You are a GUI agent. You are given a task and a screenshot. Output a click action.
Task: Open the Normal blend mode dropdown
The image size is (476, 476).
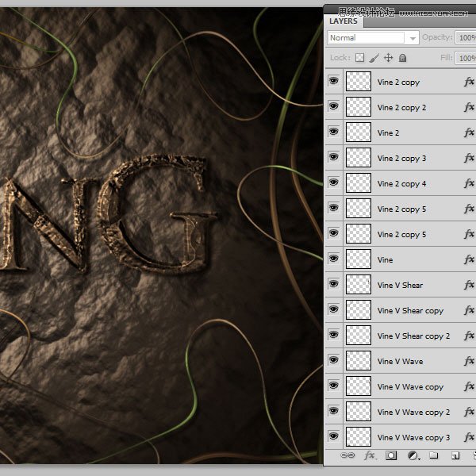pos(374,38)
